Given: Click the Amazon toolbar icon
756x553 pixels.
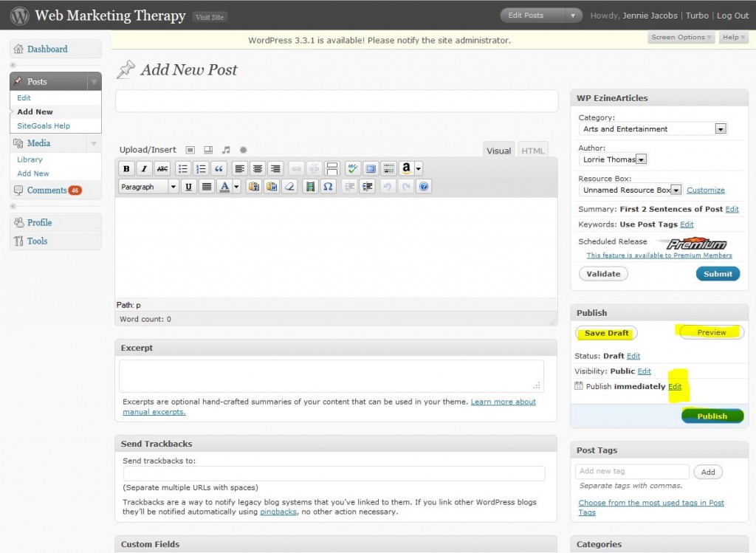Looking at the screenshot, I should point(407,168).
